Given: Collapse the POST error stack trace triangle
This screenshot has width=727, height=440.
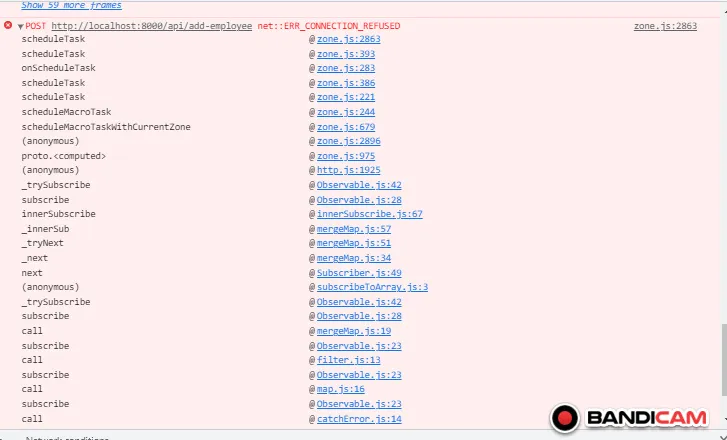Looking at the screenshot, I should (x=20, y=26).
